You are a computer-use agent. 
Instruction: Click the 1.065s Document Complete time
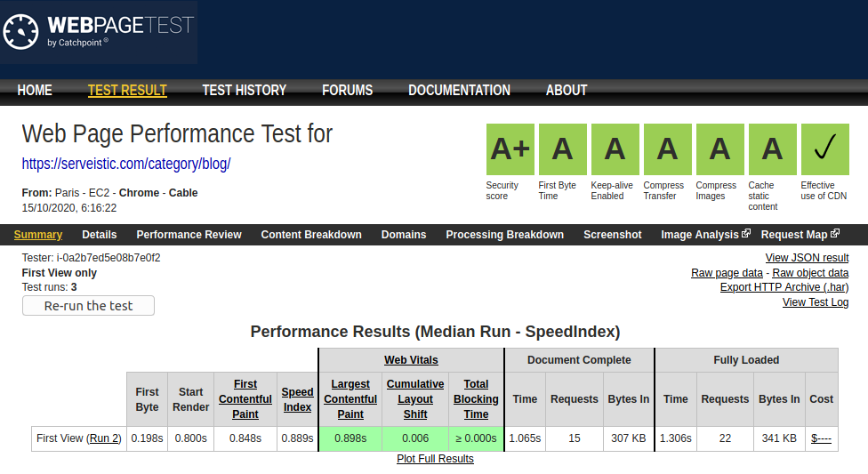[x=525, y=438]
